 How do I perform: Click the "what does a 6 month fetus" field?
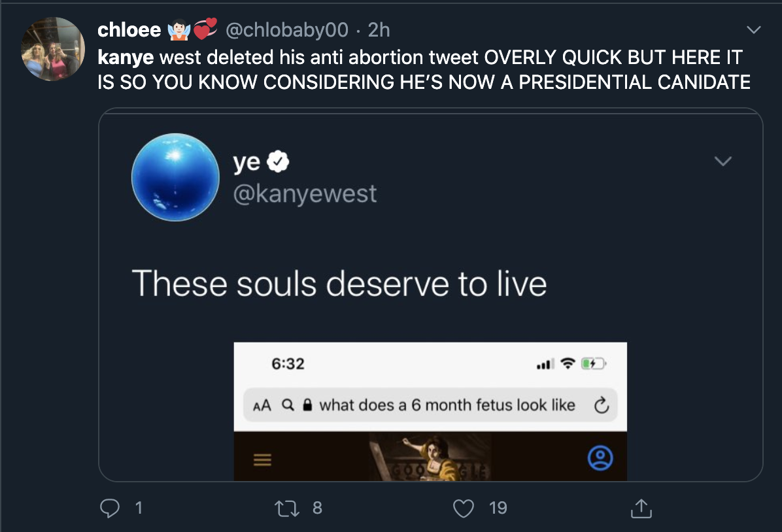point(447,405)
